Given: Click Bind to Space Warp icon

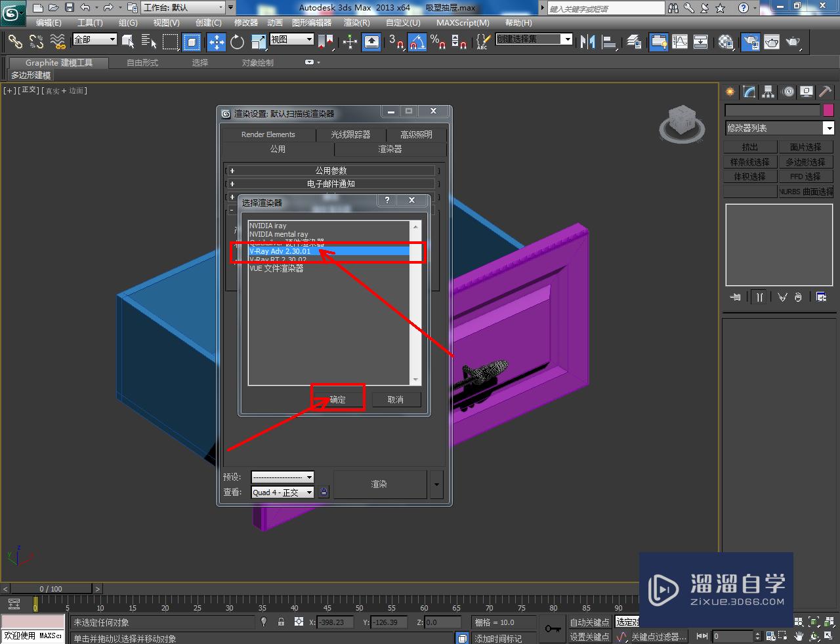Looking at the screenshot, I should click(x=58, y=42).
